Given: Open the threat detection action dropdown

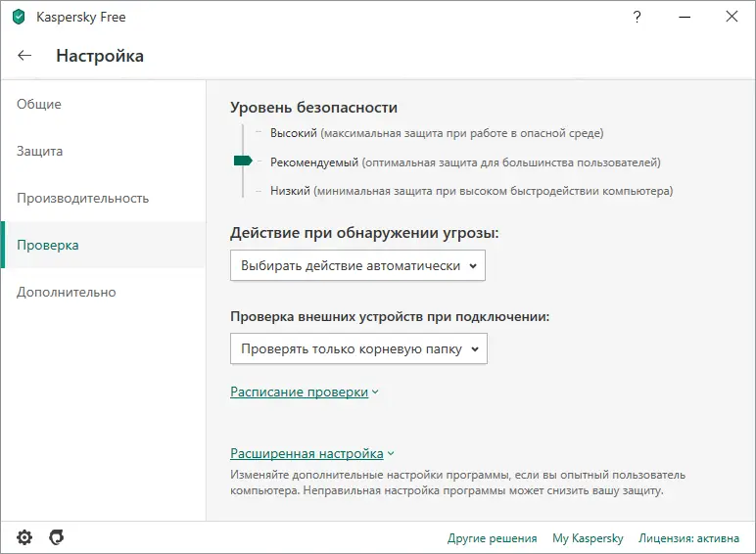Looking at the screenshot, I should click(357, 265).
